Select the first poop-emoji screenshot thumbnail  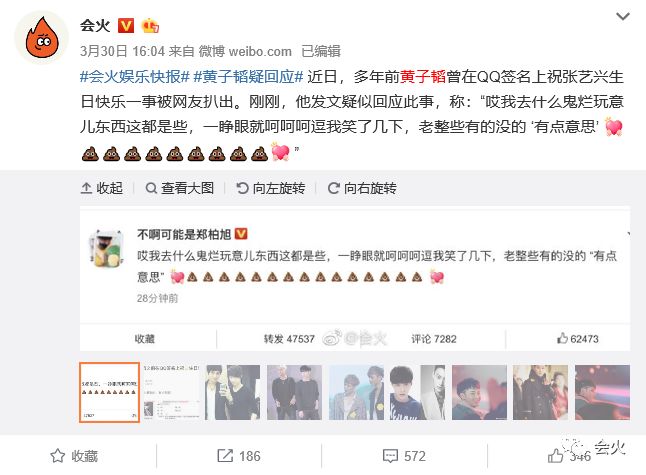click(110, 392)
